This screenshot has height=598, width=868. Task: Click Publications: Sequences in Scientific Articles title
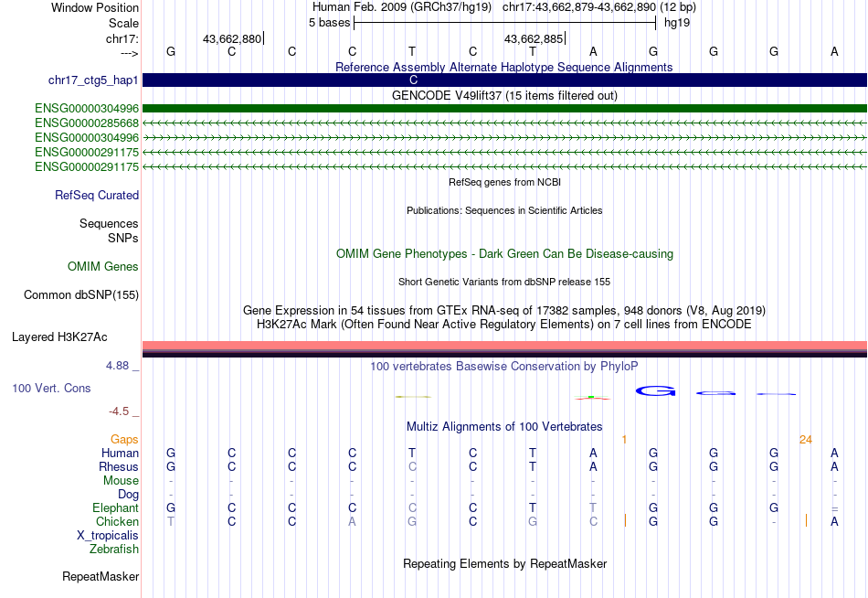click(x=504, y=210)
